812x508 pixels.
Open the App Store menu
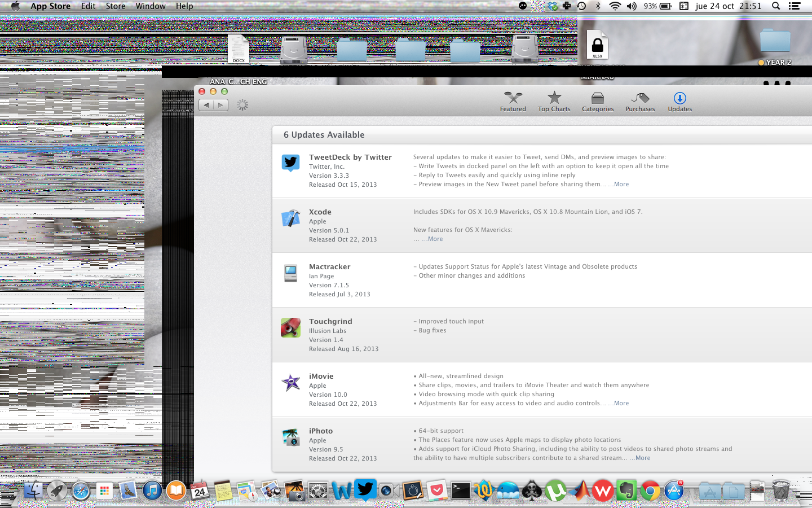50,6
